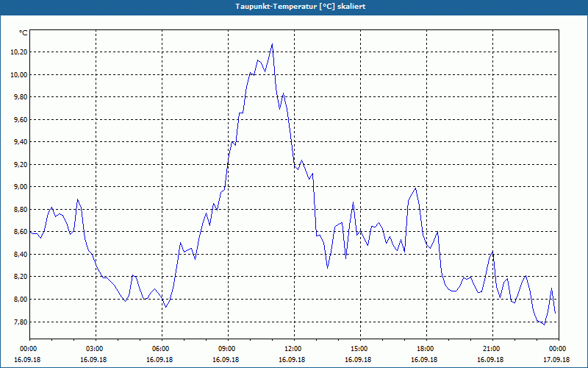The height and width of the screenshot is (368, 588).
Task: Click the °C unit label on the y-axis
Action: (x=23, y=33)
